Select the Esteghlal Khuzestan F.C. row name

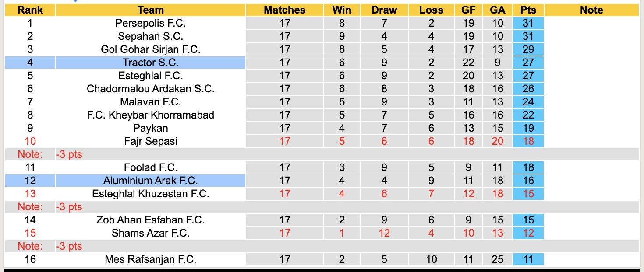(150, 194)
